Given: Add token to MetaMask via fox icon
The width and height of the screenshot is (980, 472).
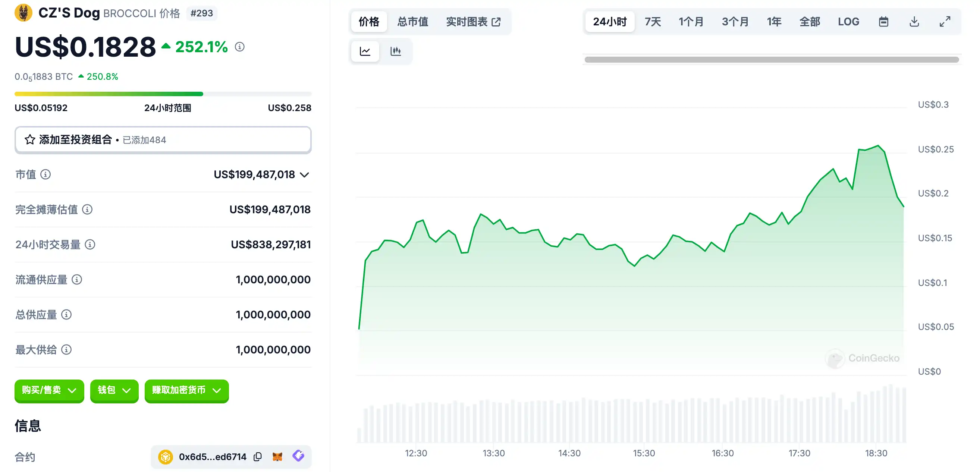Looking at the screenshot, I should [277, 456].
